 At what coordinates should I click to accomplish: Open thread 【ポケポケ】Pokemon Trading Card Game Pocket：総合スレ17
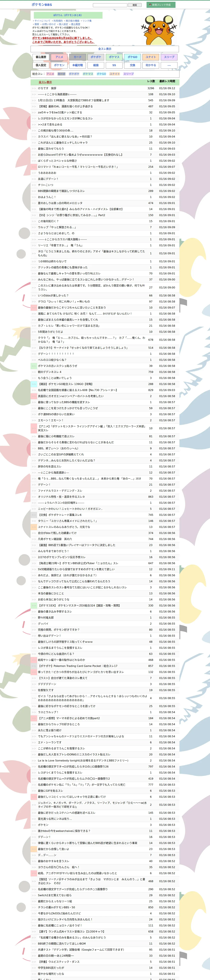pos(78,666)
